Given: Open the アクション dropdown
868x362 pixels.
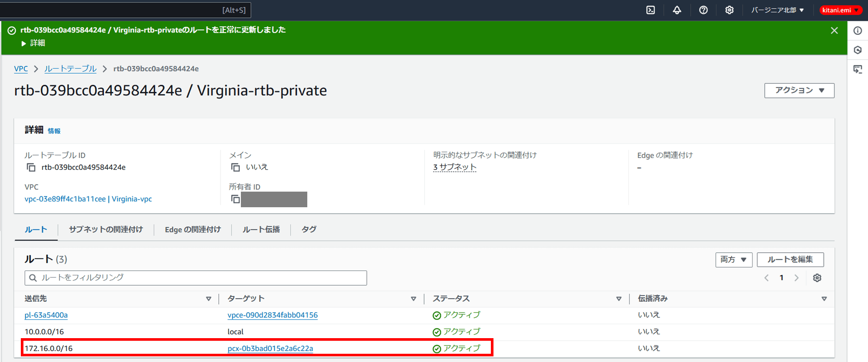Looking at the screenshot, I should 799,90.
